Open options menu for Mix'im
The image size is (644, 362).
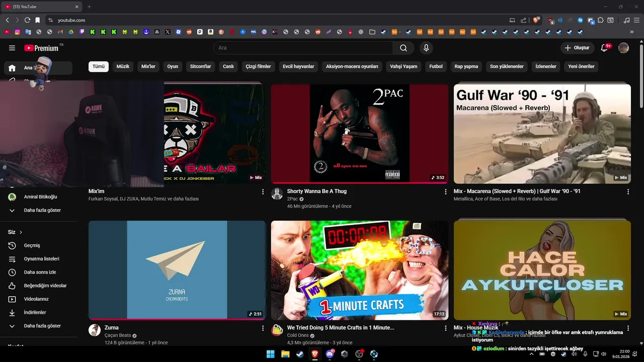[263, 192]
